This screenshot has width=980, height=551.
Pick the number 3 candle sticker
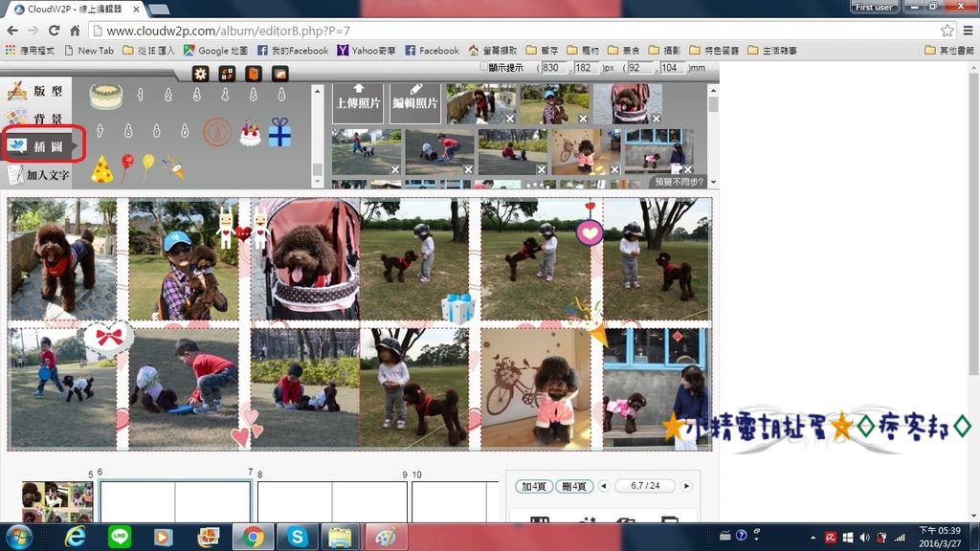[196, 95]
